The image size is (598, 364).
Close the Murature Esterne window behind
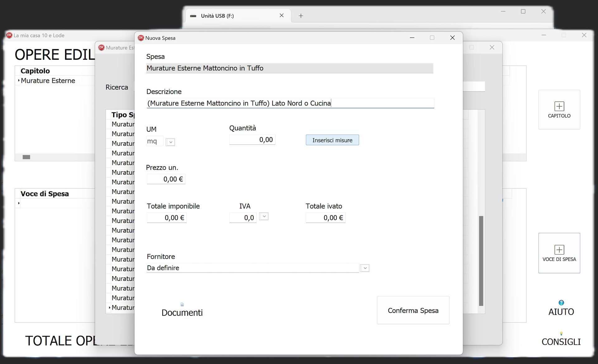point(492,47)
